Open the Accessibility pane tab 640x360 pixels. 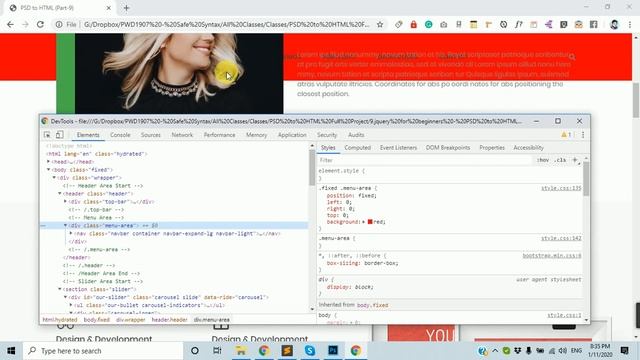coord(529,148)
